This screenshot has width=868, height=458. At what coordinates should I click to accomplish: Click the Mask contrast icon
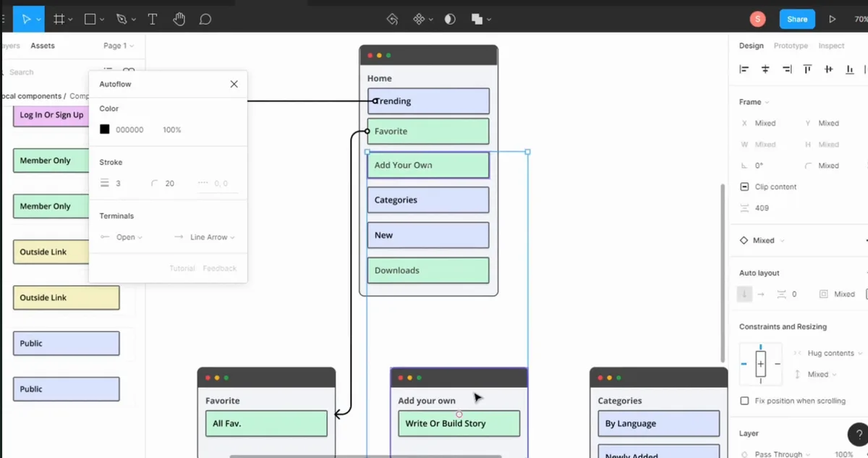coord(450,20)
